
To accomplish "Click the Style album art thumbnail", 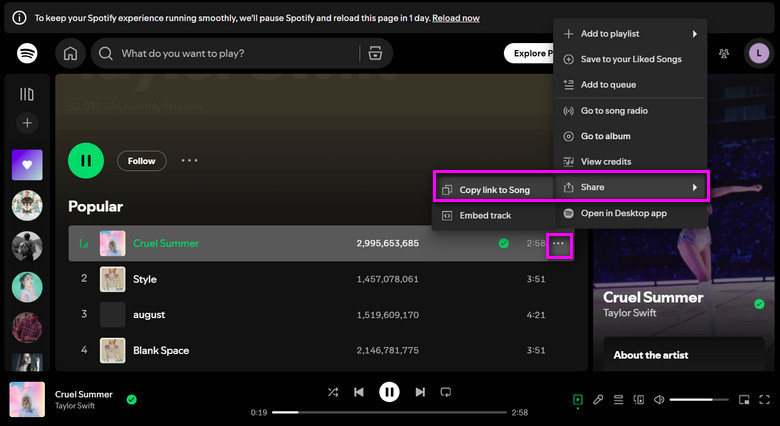I will click(x=112, y=279).
